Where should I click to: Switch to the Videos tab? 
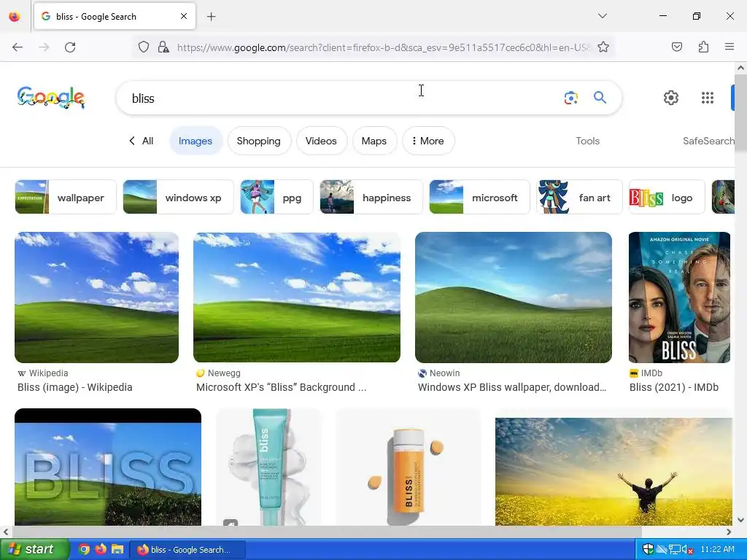pos(321,141)
